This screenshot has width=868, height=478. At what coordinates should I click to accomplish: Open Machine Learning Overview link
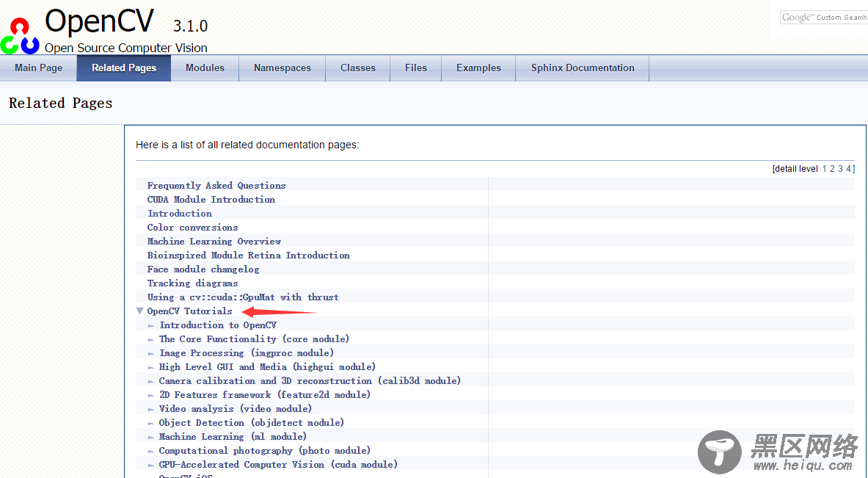click(214, 242)
